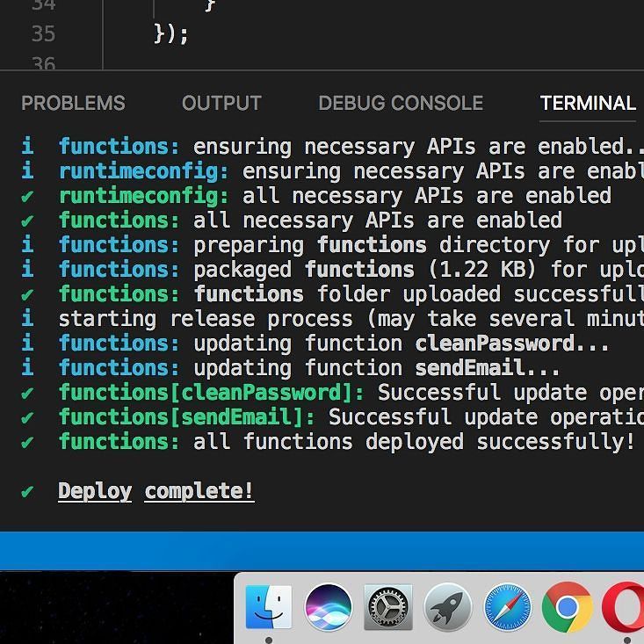Click first "functions: ensuring necessary APIs" line

pos(351,146)
